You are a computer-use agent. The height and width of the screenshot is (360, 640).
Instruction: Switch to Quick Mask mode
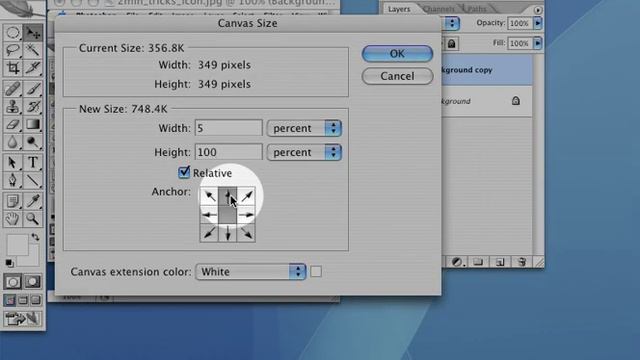coord(33,282)
